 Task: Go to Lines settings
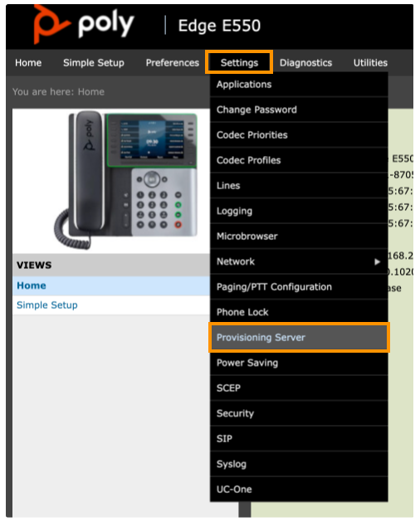pyautogui.click(x=299, y=186)
